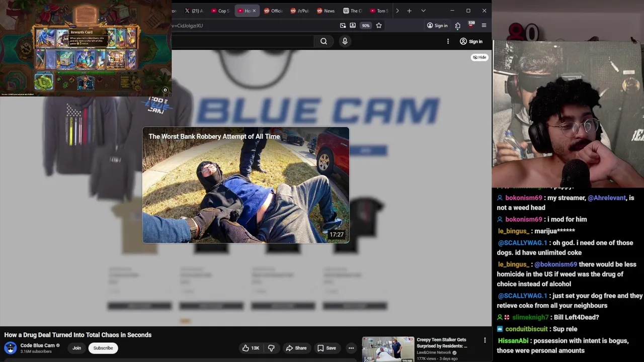The height and width of the screenshot is (362, 644).
Task: Activate voice search microphone icon
Action: point(345,41)
